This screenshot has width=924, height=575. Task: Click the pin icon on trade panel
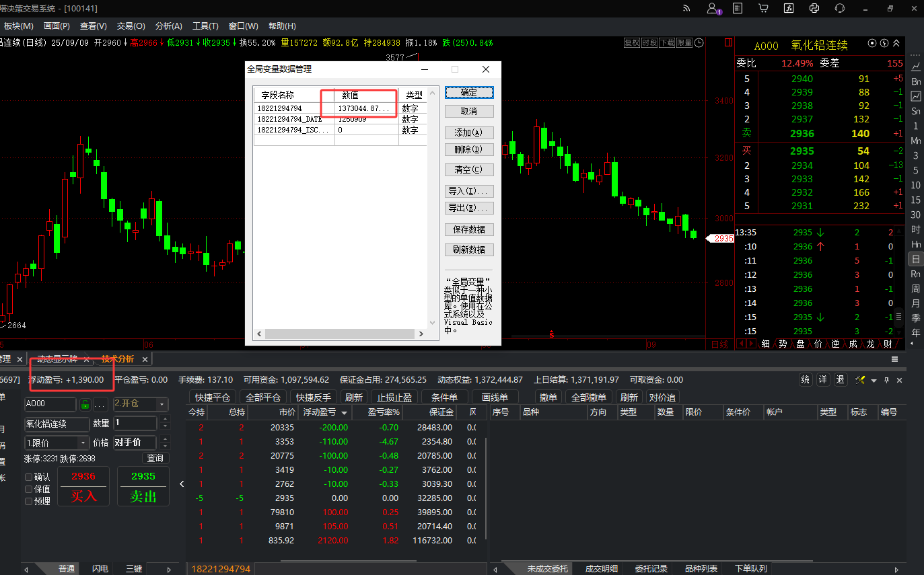pyautogui.click(x=886, y=380)
